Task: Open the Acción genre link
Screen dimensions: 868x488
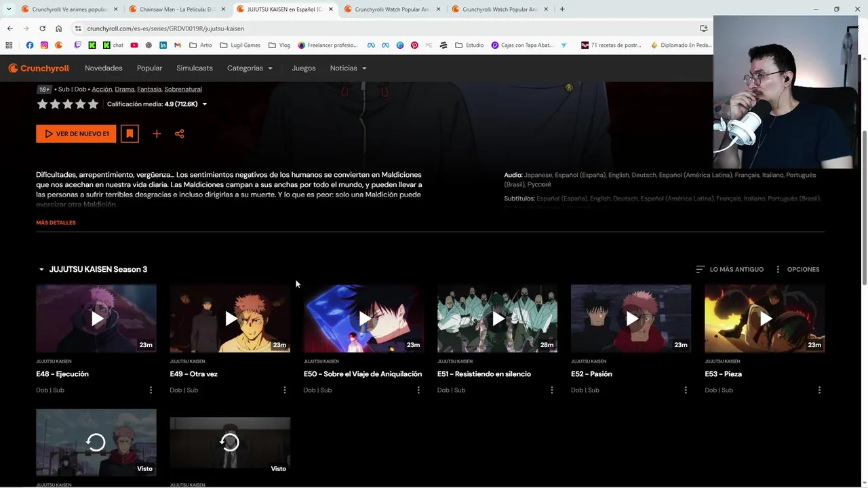Action: (102, 89)
